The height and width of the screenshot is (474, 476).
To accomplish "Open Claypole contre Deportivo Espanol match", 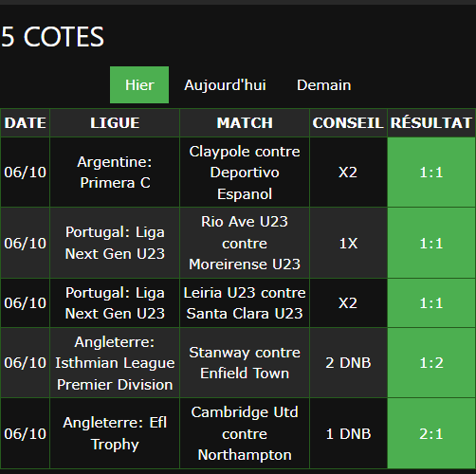I will click(x=245, y=173).
